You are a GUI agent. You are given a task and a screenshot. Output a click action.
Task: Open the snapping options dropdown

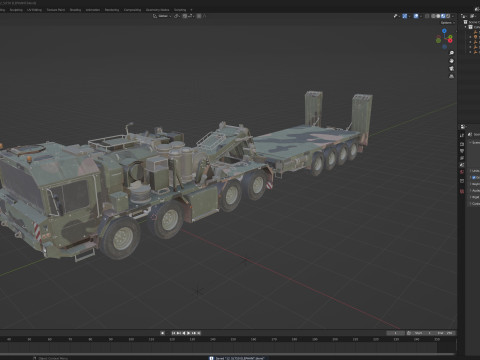(191, 16)
